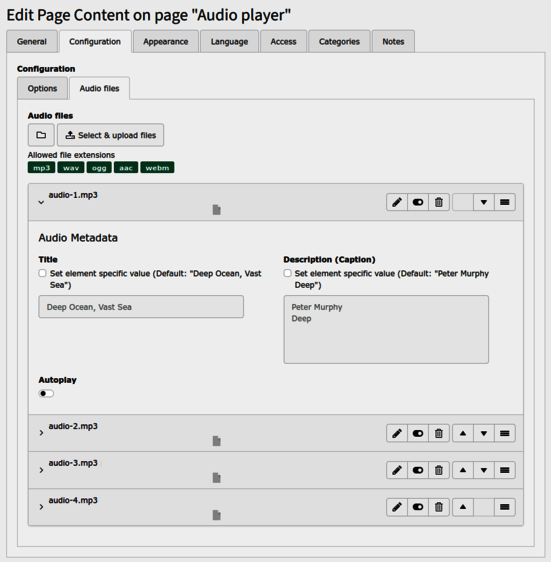551x562 pixels.
Task: Click the Deep Ocean, Vast Sea title field
Action: (141, 307)
